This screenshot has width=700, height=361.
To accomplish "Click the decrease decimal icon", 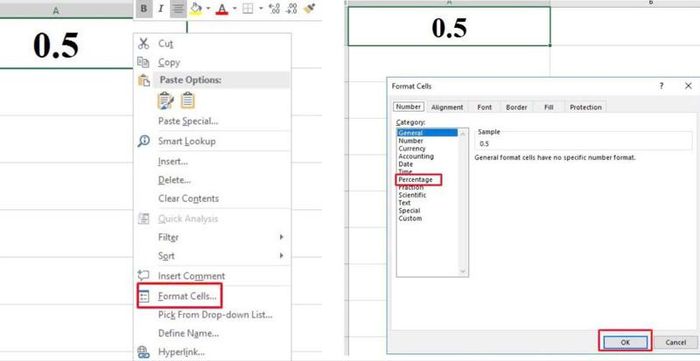I will tap(292, 8).
